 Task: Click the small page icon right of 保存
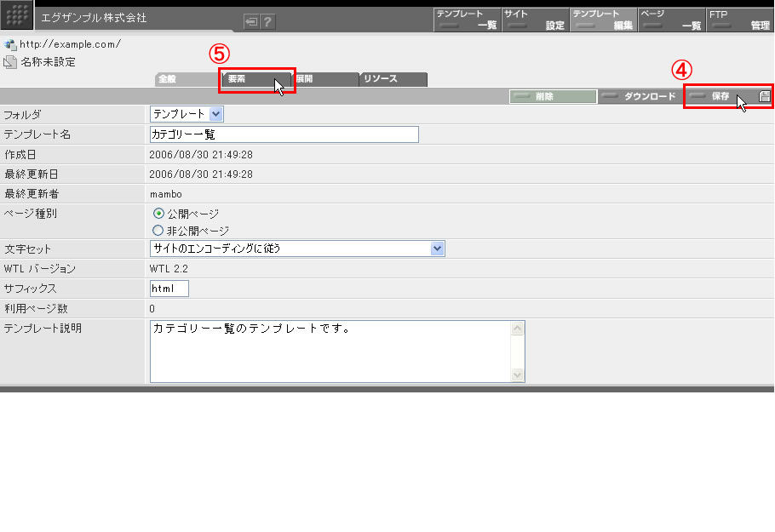(765, 96)
